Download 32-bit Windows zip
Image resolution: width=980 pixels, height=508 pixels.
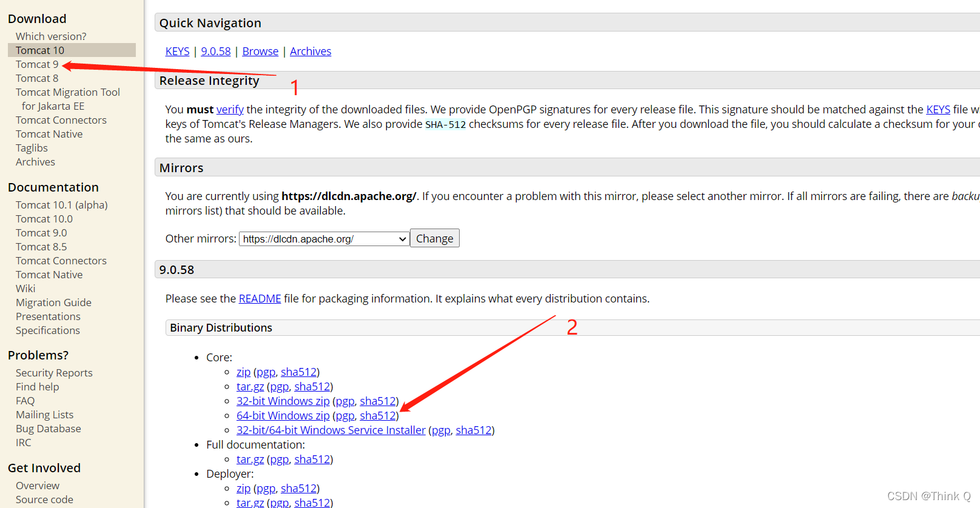point(283,401)
